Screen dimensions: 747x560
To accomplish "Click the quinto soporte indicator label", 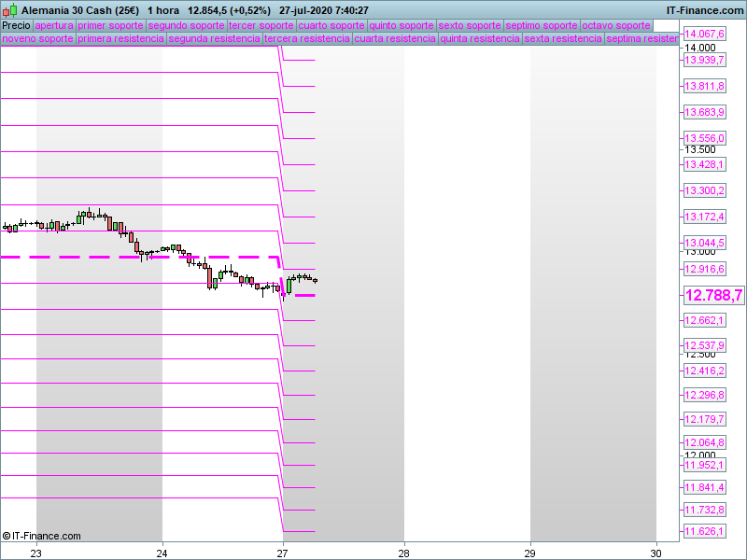I will tap(402, 25).
